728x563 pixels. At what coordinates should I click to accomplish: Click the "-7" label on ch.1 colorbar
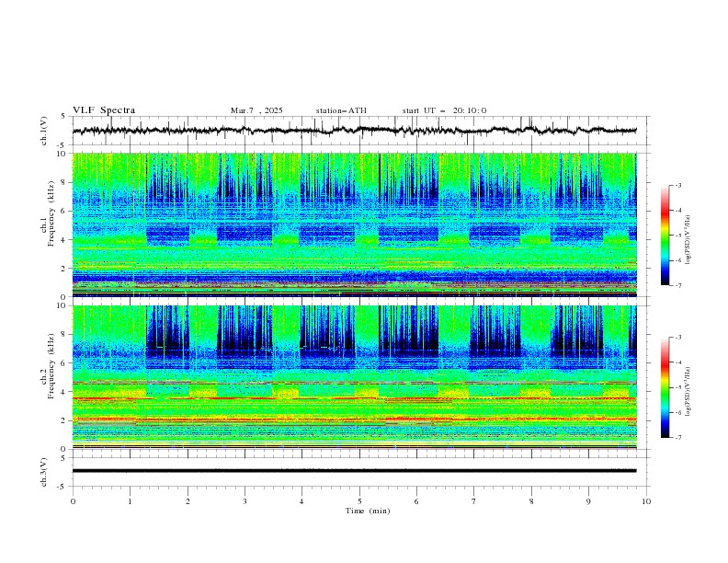(x=677, y=285)
